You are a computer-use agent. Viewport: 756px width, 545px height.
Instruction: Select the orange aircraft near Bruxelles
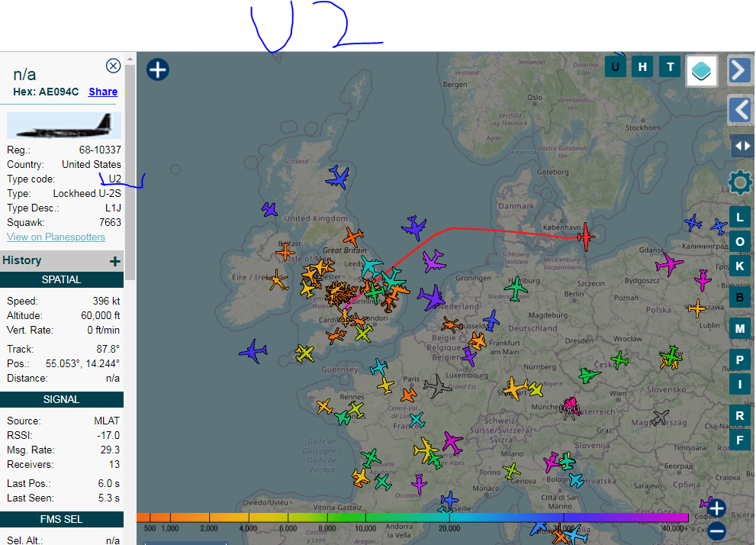(452, 324)
